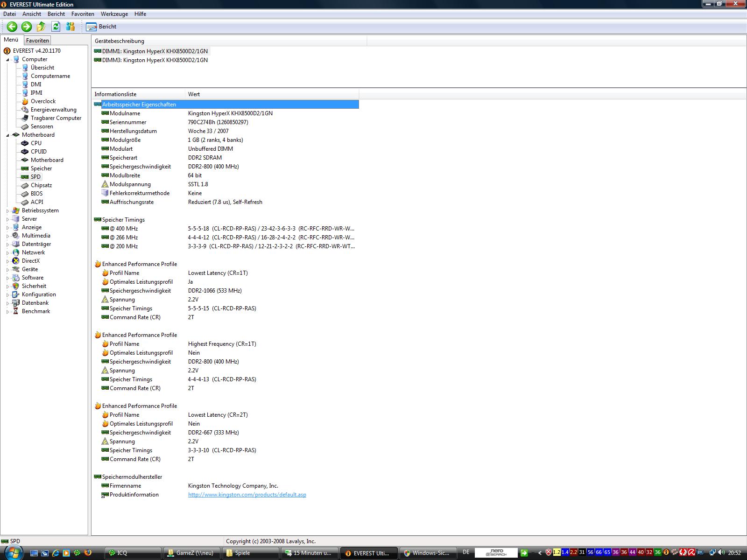This screenshot has height=560, width=747.
Task: Select the ACPI icon in tree
Action: click(25, 202)
